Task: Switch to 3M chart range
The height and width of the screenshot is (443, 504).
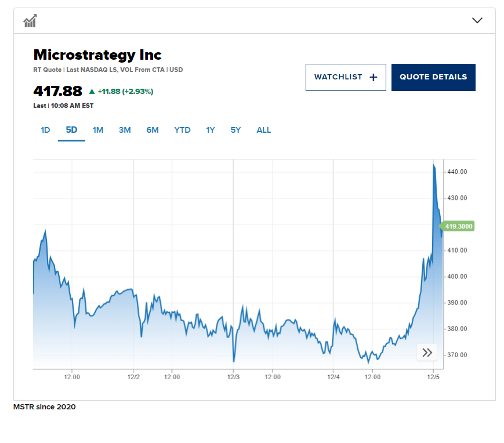Action: [125, 130]
